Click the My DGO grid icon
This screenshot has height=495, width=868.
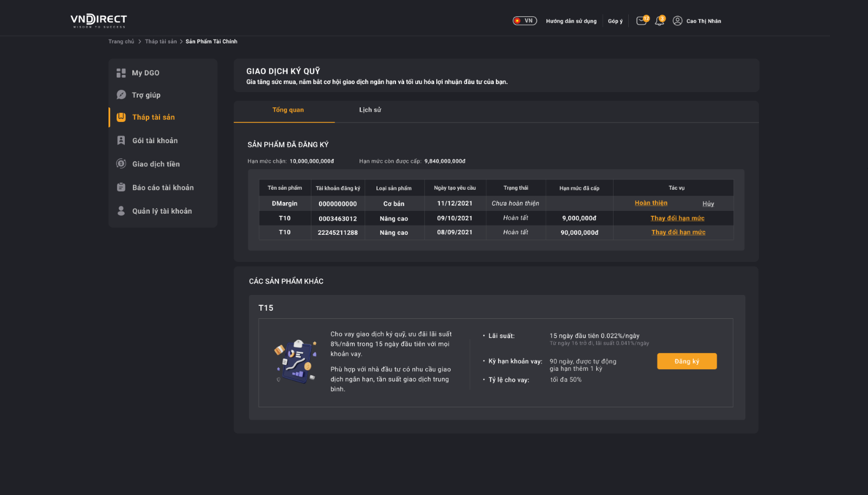[121, 73]
